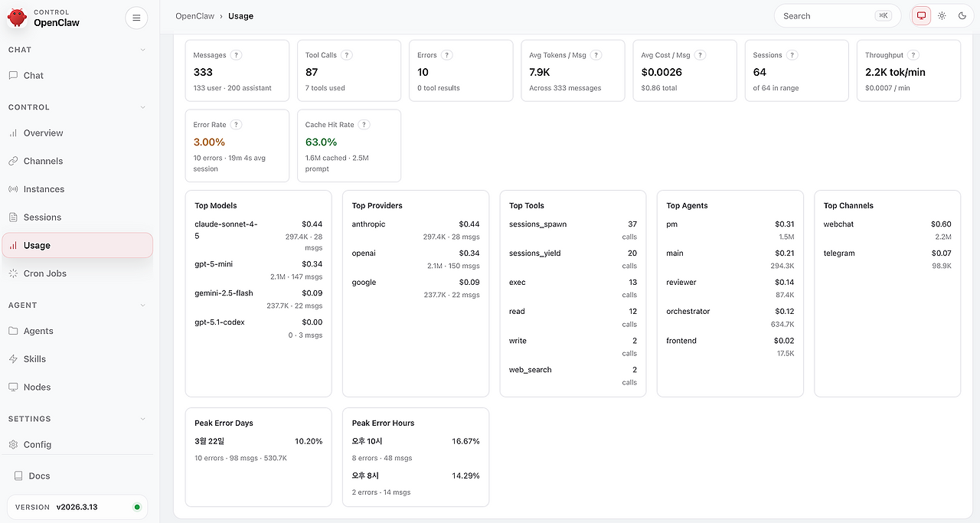Switch to light theme sun icon
This screenshot has height=523, width=980.
[942, 15]
